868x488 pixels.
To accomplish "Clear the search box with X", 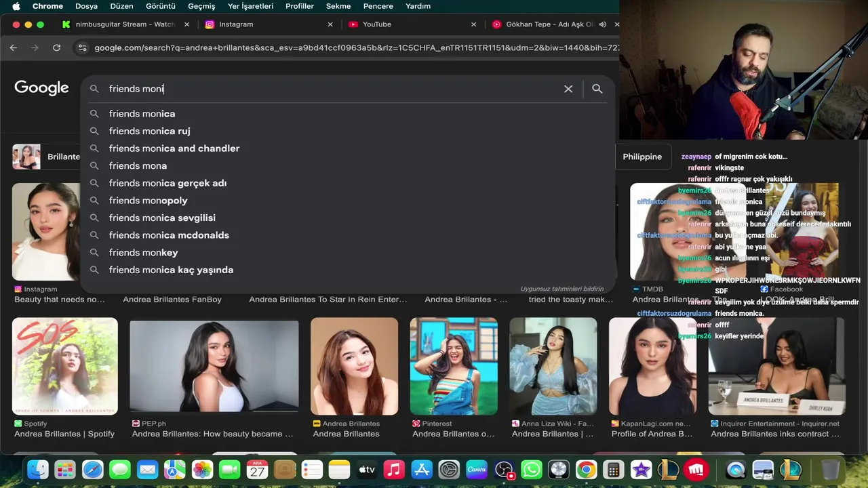I will click(x=568, y=89).
